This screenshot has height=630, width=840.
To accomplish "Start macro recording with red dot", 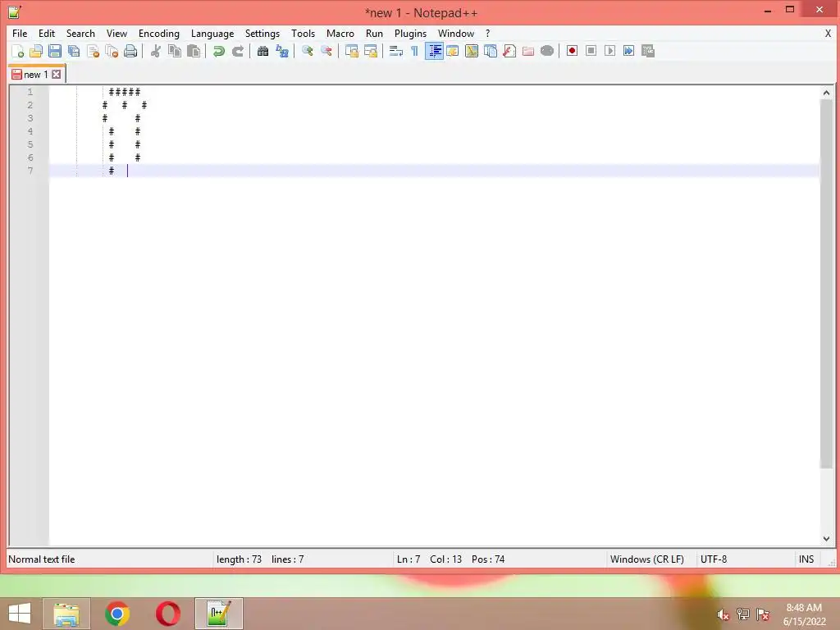I will click(572, 51).
